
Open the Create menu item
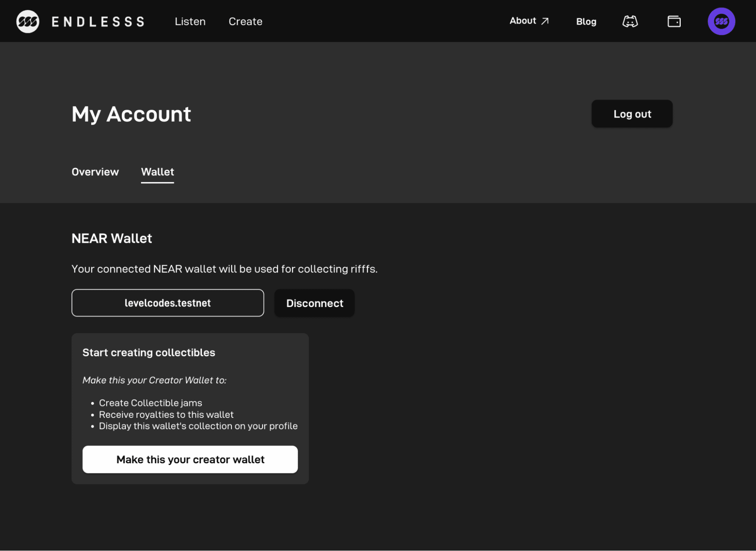(245, 22)
